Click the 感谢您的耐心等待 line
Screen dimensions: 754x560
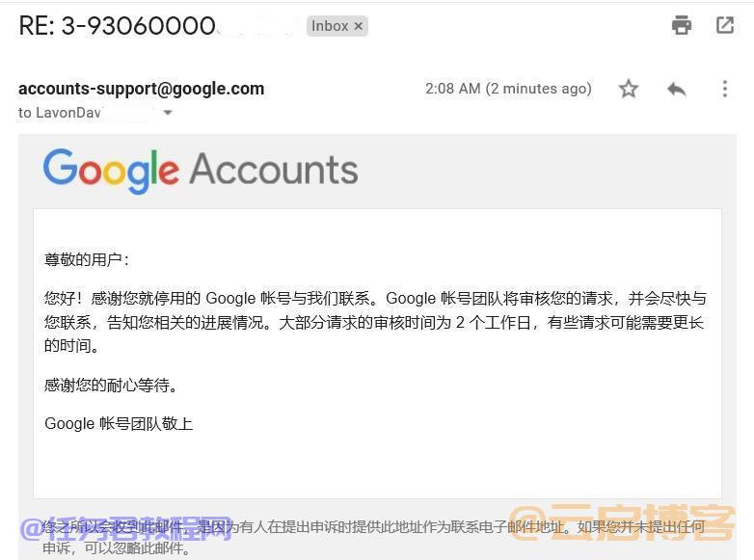(111, 385)
